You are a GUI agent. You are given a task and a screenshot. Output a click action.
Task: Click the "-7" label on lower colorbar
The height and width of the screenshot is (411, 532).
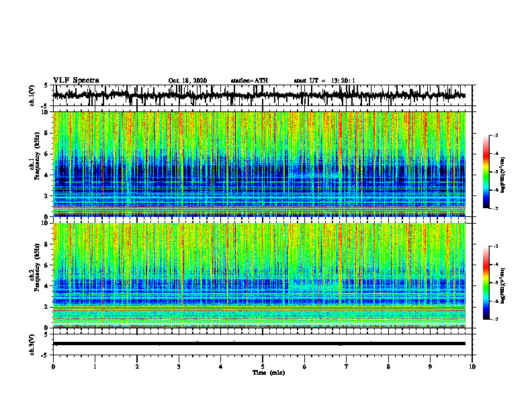[495, 319]
